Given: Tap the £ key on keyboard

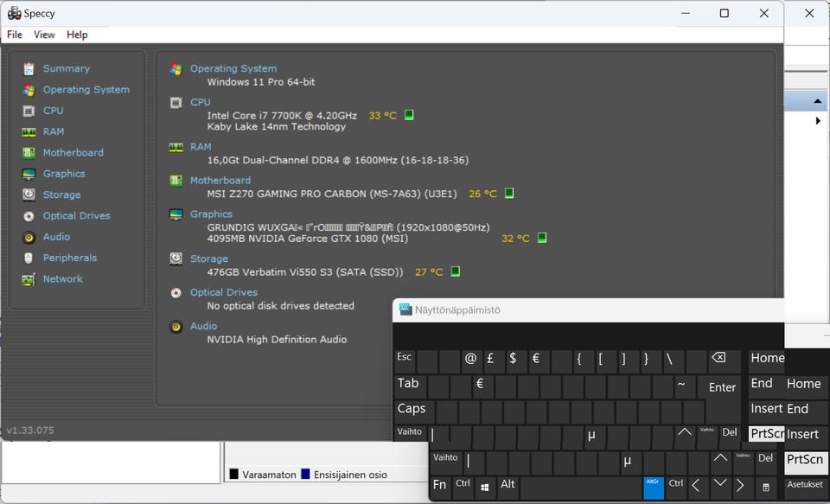Looking at the screenshot, I should tap(491, 361).
